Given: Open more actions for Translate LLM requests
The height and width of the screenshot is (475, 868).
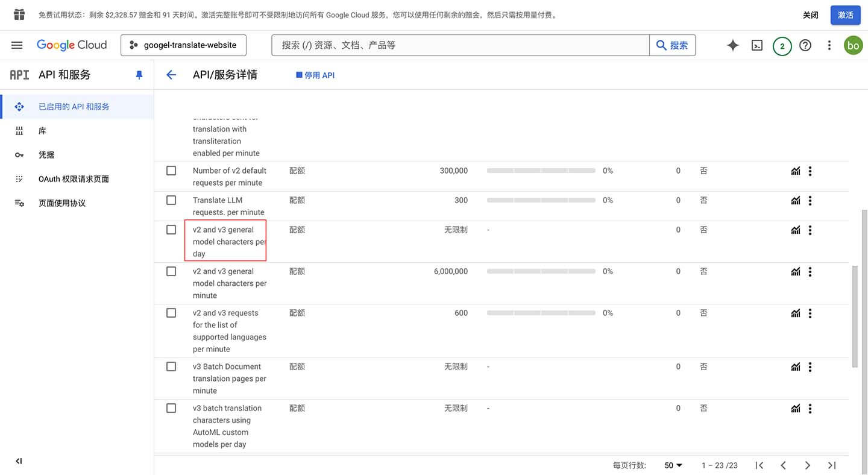Looking at the screenshot, I should (x=810, y=201).
